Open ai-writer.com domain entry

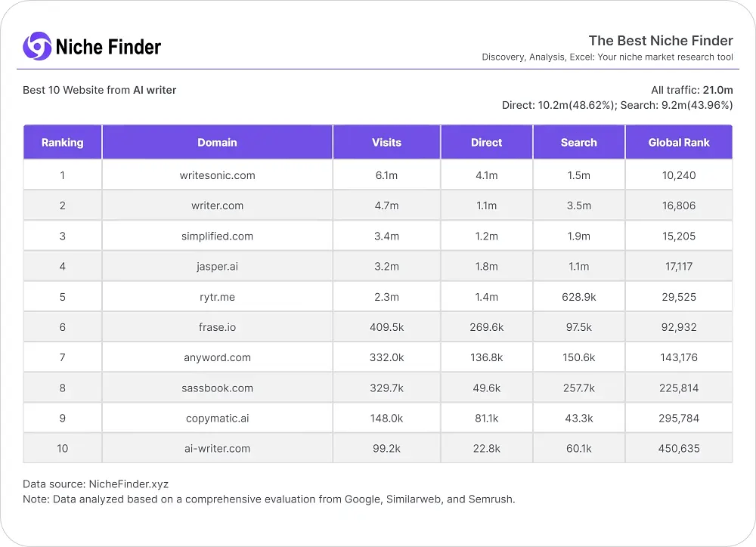click(x=217, y=448)
